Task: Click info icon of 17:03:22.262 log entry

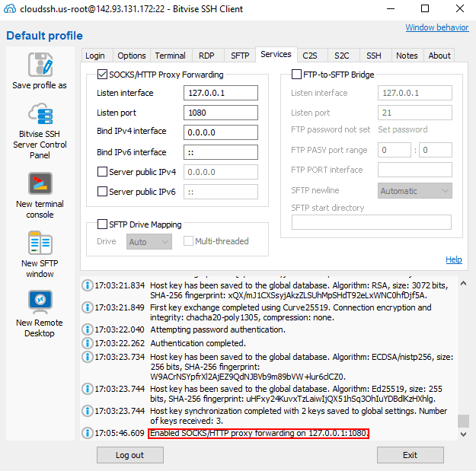Action: [88, 343]
